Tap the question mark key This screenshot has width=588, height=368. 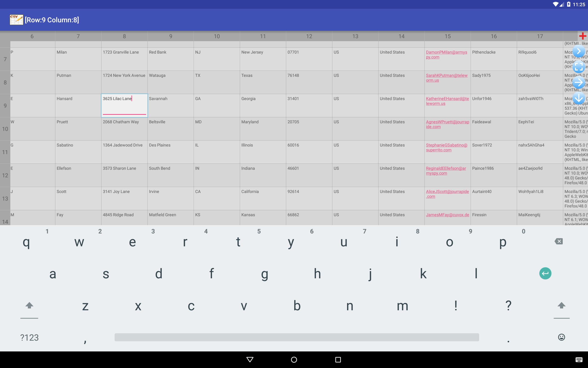pyautogui.click(x=508, y=306)
